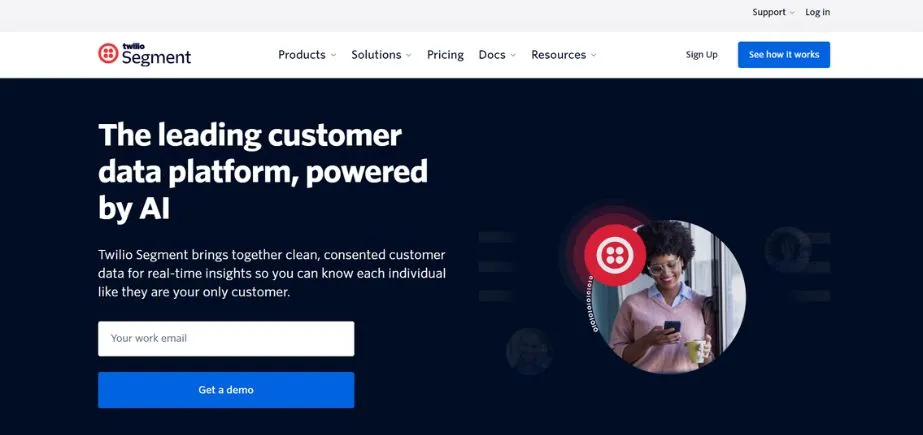The width and height of the screenshot is (923, 435).
Task: Open the Support dropdown arrow
Action: (x=792, y=12)
